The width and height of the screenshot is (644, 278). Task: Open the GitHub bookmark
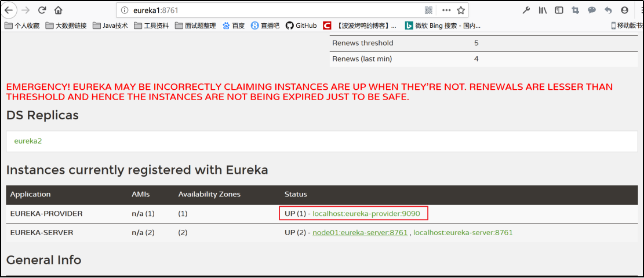point(301,25)
